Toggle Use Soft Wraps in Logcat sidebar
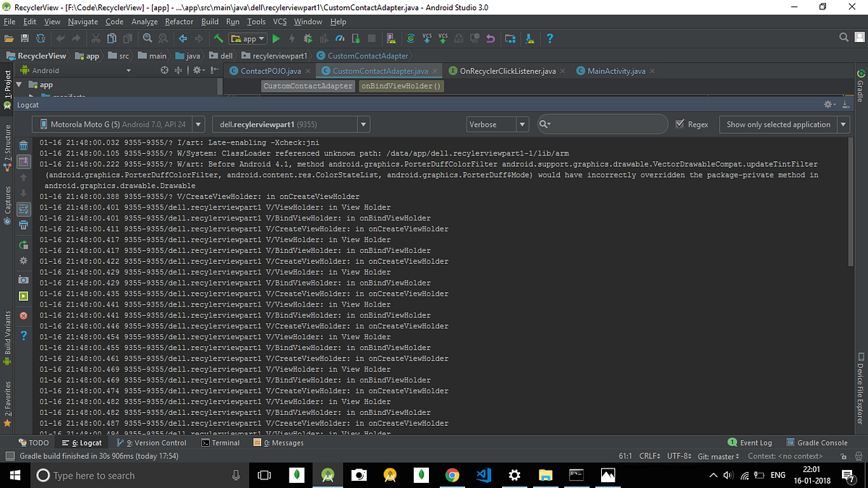Viewport: 868px width, 488px height. [24, 210]
